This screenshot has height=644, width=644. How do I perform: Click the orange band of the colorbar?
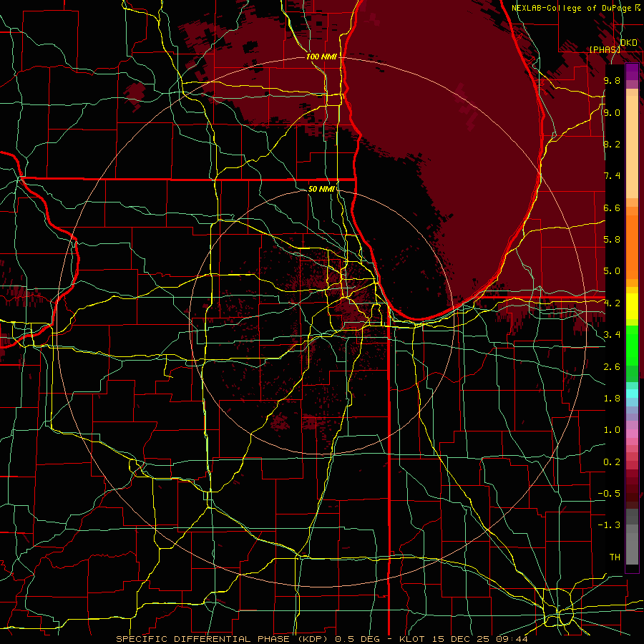click(x=632, y=248)
